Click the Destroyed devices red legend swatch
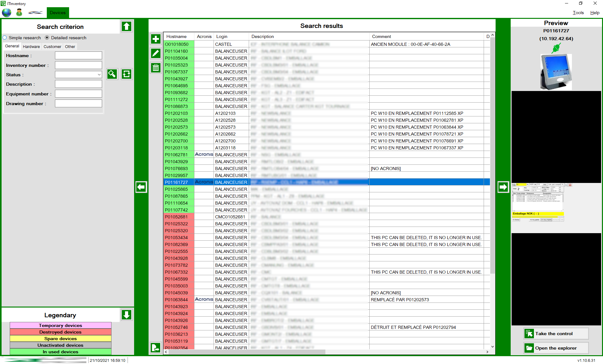Screen dimensions: 603x364 [x=60, y=332]
